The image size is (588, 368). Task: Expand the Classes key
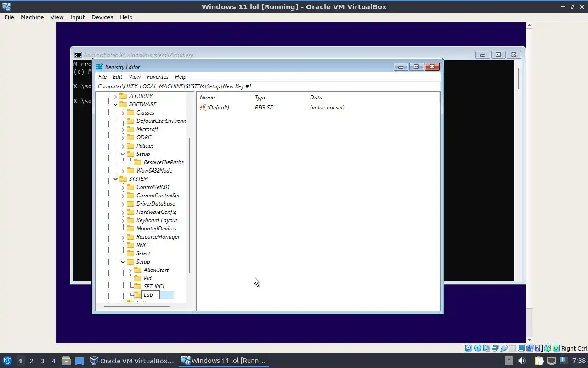123,113
